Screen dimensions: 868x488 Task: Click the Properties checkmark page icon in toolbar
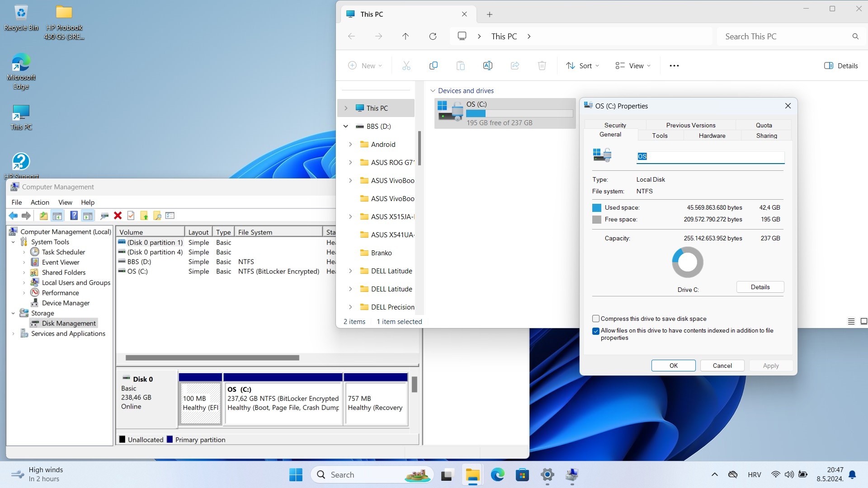click(131, 216)
